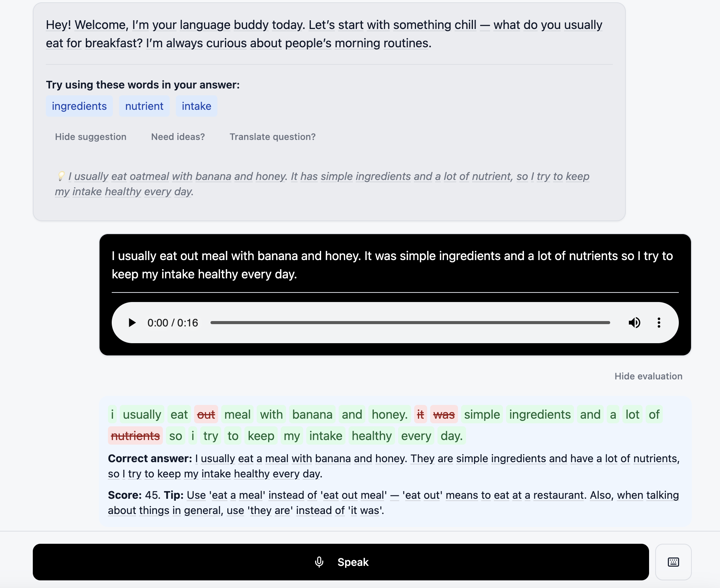Click the lightbulb next to the example answer
This screenshot has height=588, width=720.
coord(61,176)
